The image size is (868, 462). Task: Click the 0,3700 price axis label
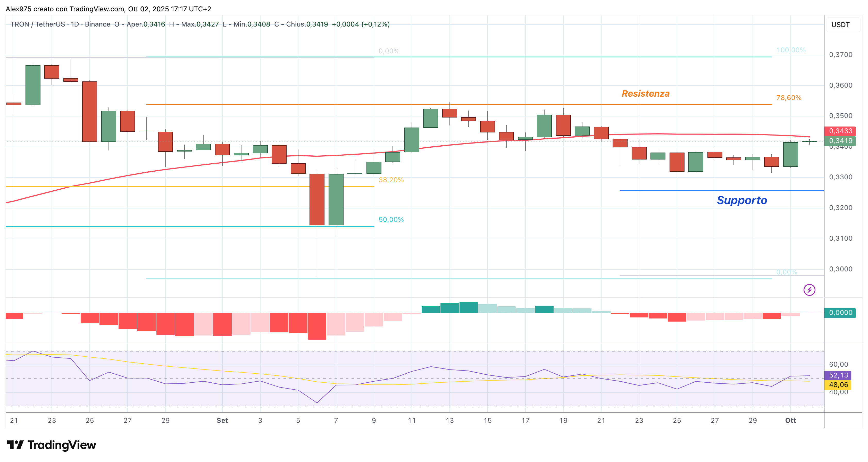pos(840,55)
